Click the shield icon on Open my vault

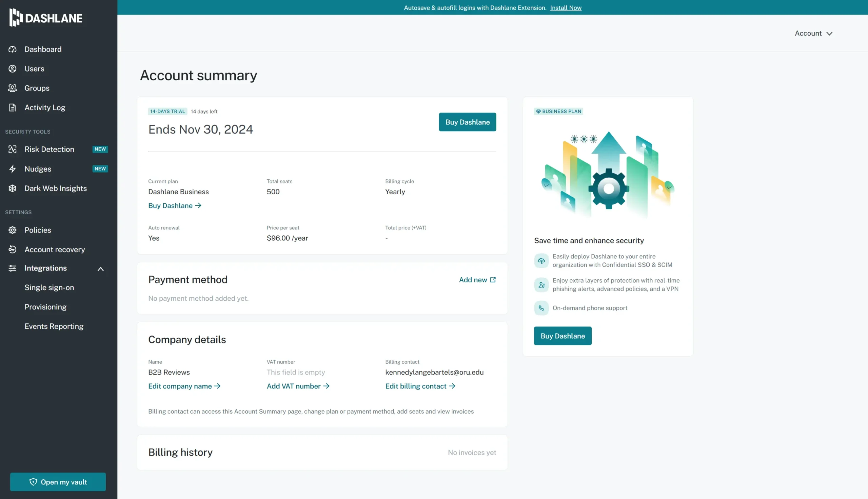(33, 482)
